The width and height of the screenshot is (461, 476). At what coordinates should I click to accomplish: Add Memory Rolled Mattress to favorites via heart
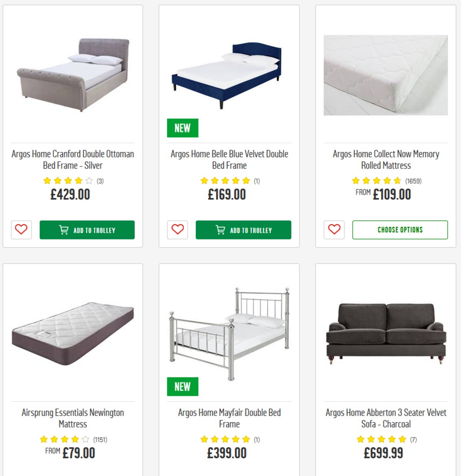pos(334,230)
